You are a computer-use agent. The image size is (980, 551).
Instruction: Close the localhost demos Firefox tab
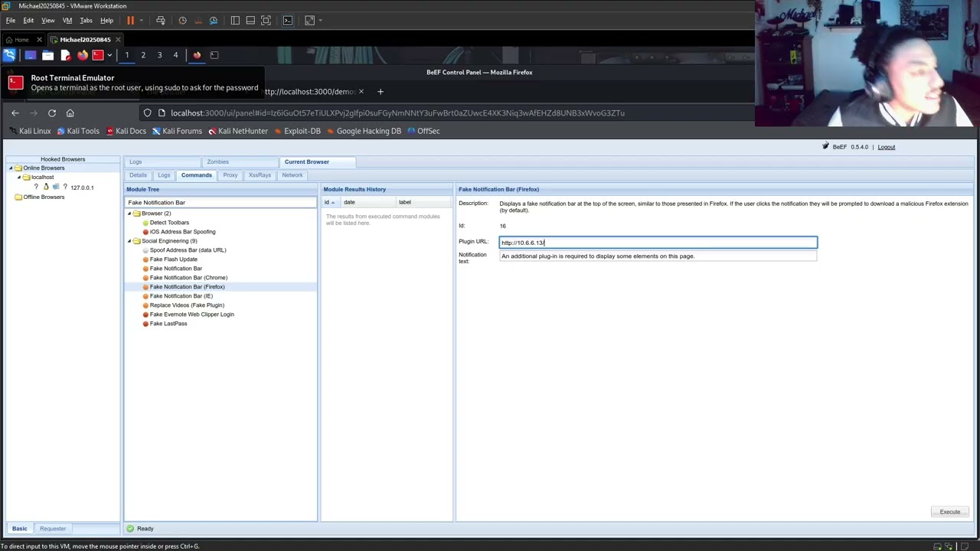click(361, 92)
